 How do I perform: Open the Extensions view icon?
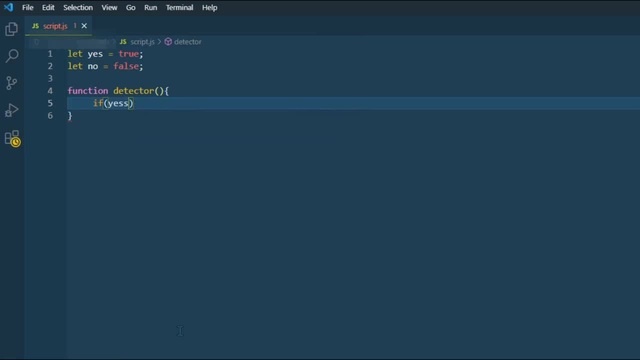pyautogui.click(x=12, y=138)
